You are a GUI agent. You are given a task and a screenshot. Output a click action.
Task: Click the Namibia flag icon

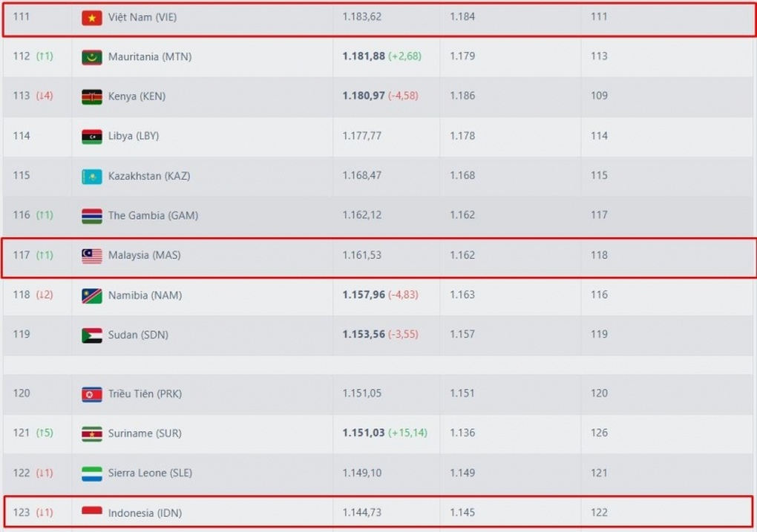point(92,295)
